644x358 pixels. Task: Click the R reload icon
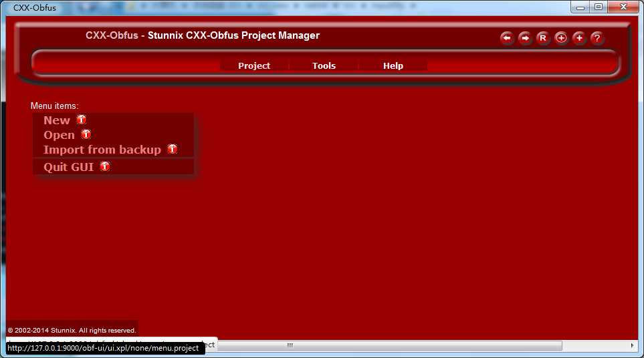tap(543, 38)
